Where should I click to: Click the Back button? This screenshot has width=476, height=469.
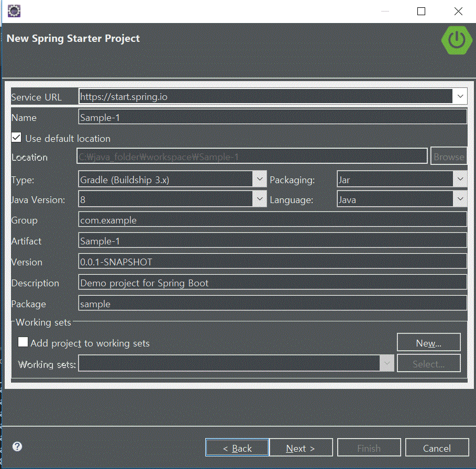pos(237,448)
